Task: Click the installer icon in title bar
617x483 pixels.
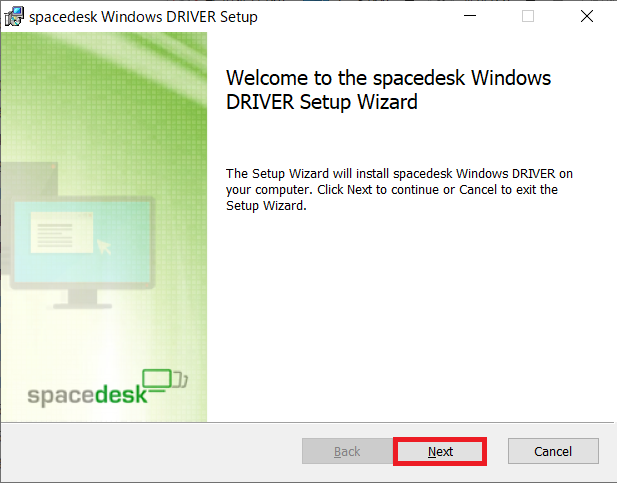Action: (x=14, y=17)
